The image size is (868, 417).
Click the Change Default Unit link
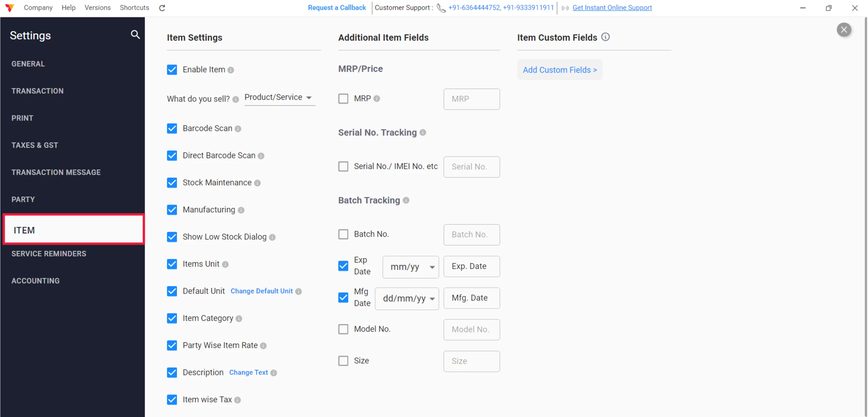click(261, 291)
